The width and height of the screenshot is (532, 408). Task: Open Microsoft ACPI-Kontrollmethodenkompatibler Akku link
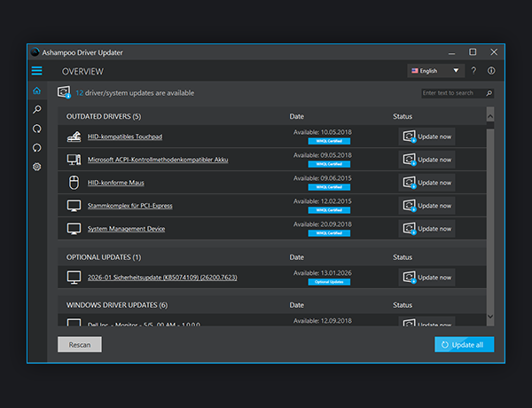pyautogui.click(x=158, y=160)
